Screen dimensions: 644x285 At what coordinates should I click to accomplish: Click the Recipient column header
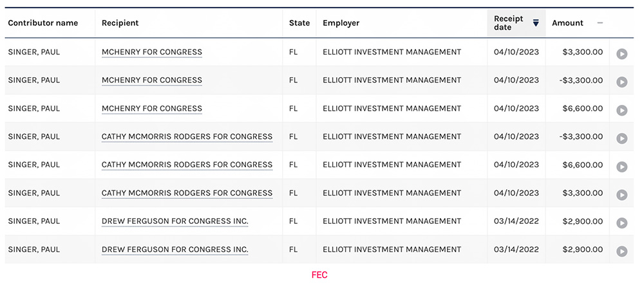click(x=120, y=23)
